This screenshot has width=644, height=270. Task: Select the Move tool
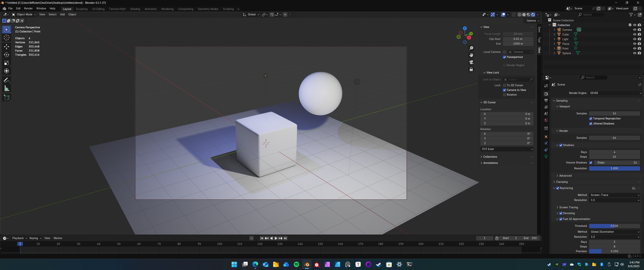click(x=7, y=46)
